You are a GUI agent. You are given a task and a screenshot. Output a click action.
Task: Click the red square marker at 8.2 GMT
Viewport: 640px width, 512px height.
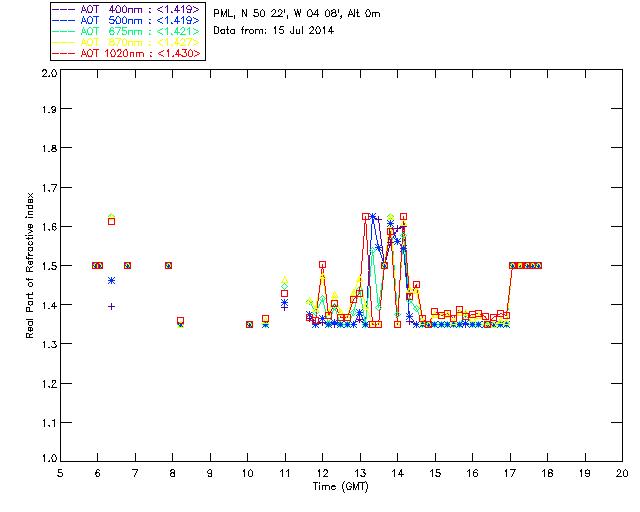(180, 321)
